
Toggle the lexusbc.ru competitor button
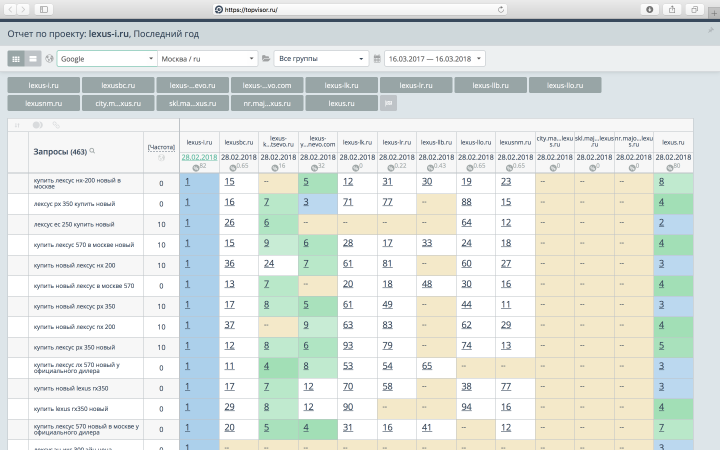click(x=118, y=85)
